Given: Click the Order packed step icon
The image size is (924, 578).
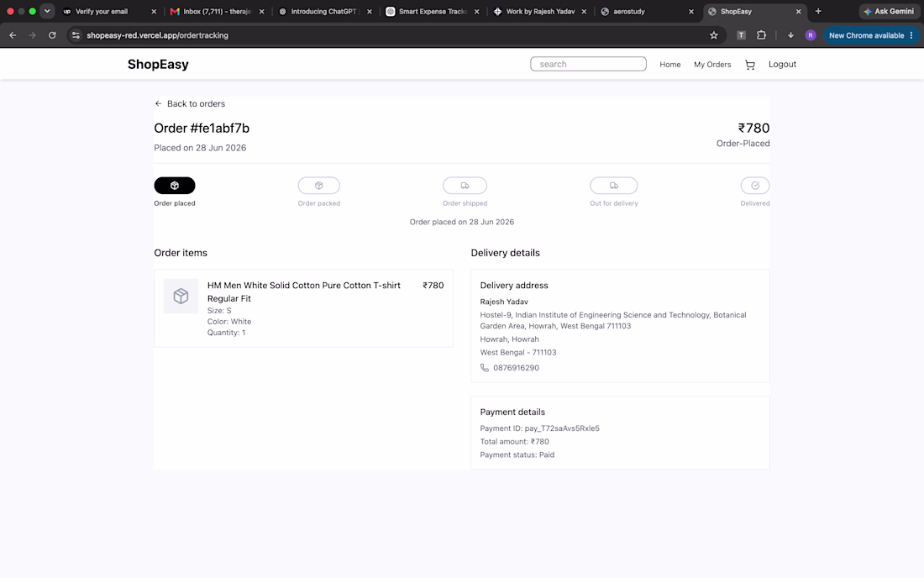Looking at the screenshot, I should click(x=319, y=186).
